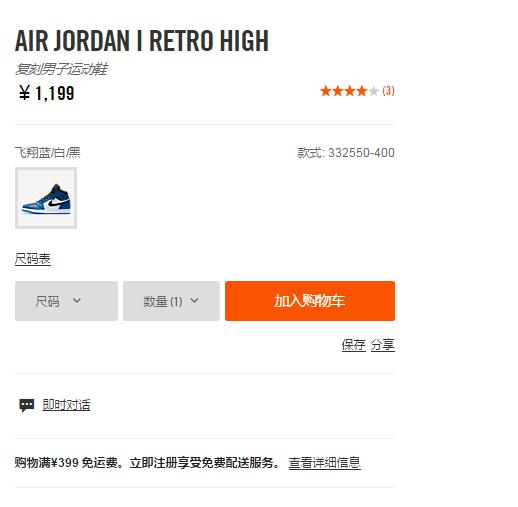
Task: Click the AIR JORDAN I RETRO HIGH title
Action: pos(142,41)
